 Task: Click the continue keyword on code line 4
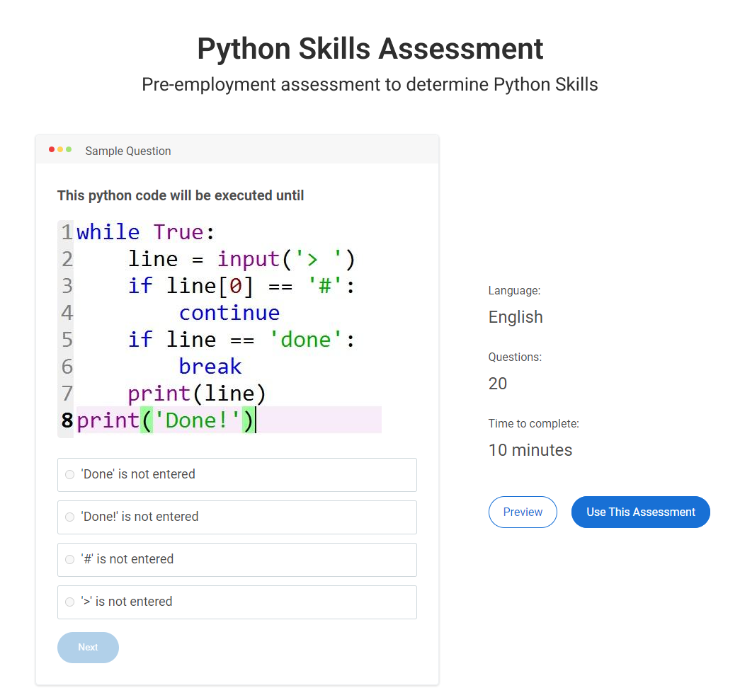[x=229, y=313]
